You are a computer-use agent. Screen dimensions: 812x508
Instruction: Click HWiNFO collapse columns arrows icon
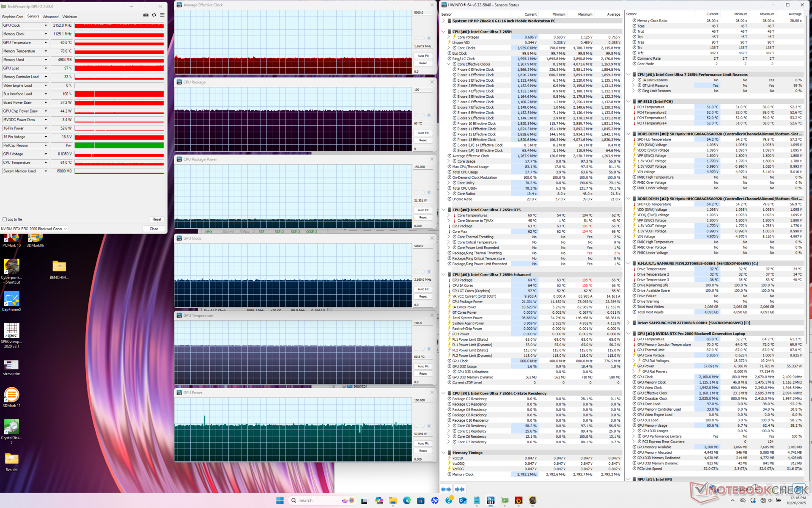pos(460,489)
